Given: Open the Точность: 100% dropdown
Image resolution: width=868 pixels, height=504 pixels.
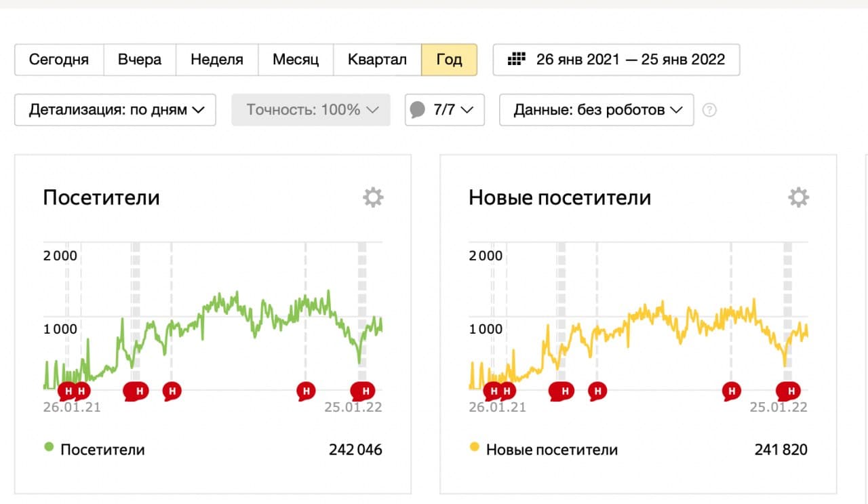Looking at the screenshot, I should [311, 110].
